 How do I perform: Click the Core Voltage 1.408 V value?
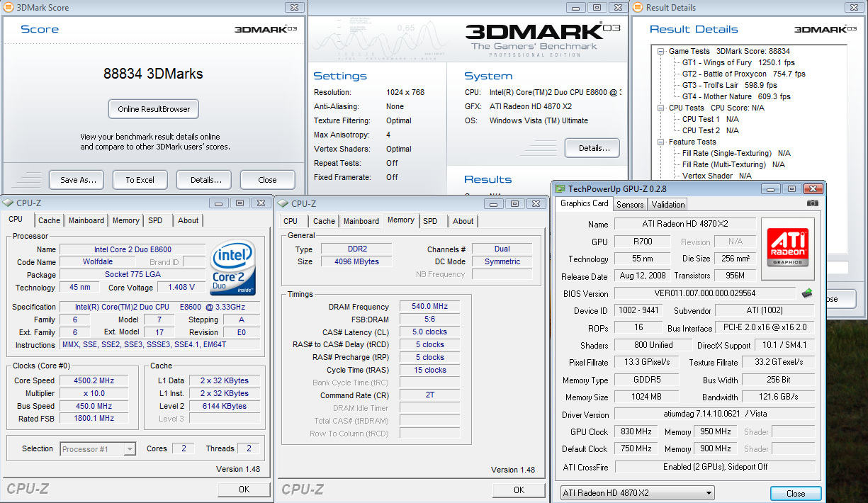(182, 288)
